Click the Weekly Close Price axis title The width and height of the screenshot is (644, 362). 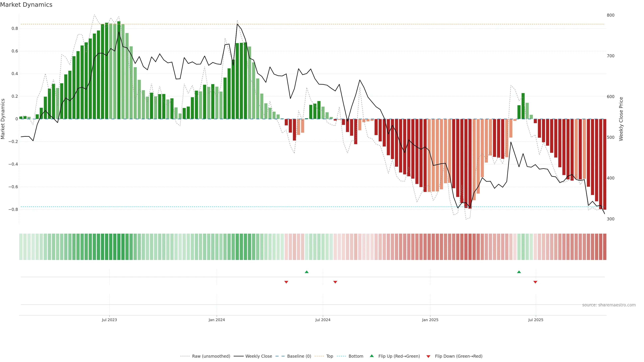click(621, 119)
